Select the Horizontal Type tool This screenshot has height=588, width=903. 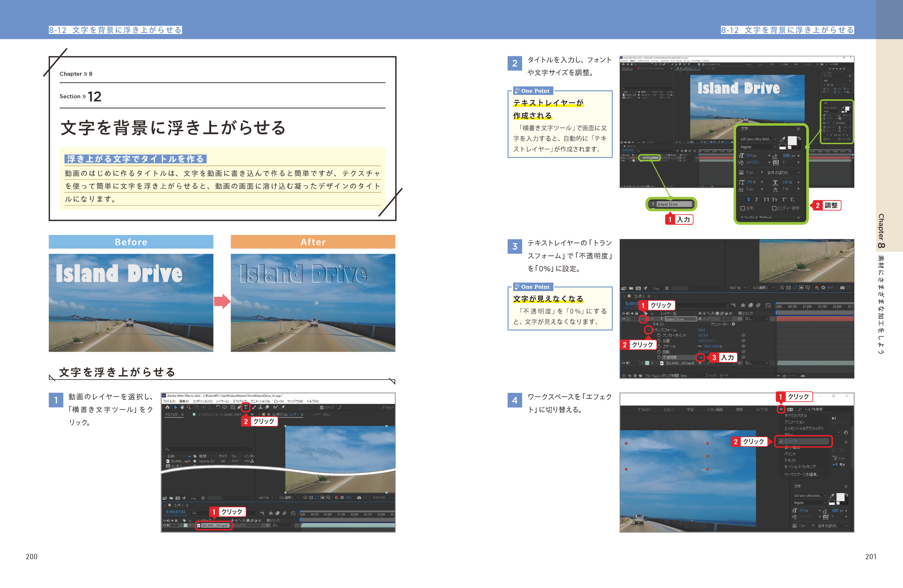pos(246,408)
